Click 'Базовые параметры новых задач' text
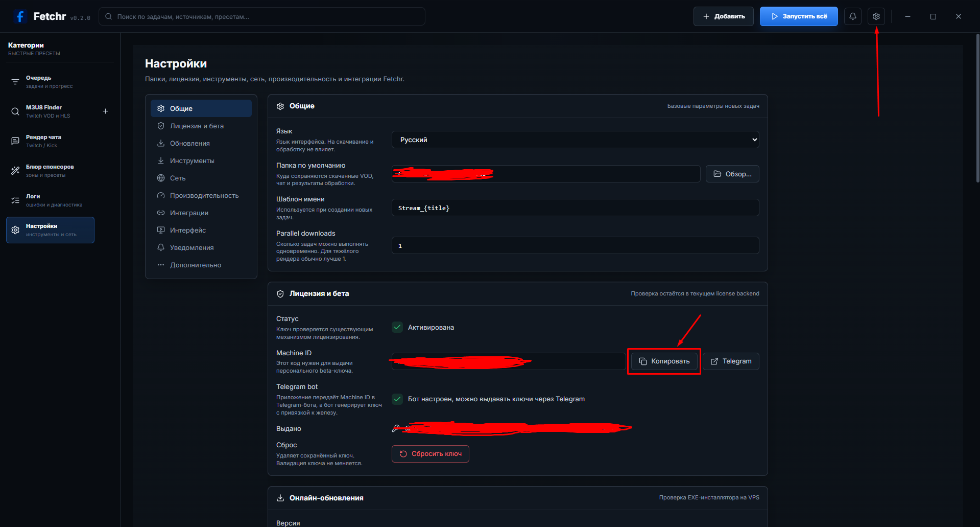This screenshot has width=980, height=527. 713,106
